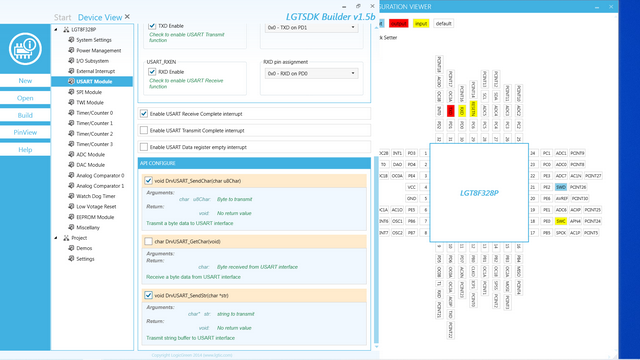Click the ADC1 pin label

(561, 153)
